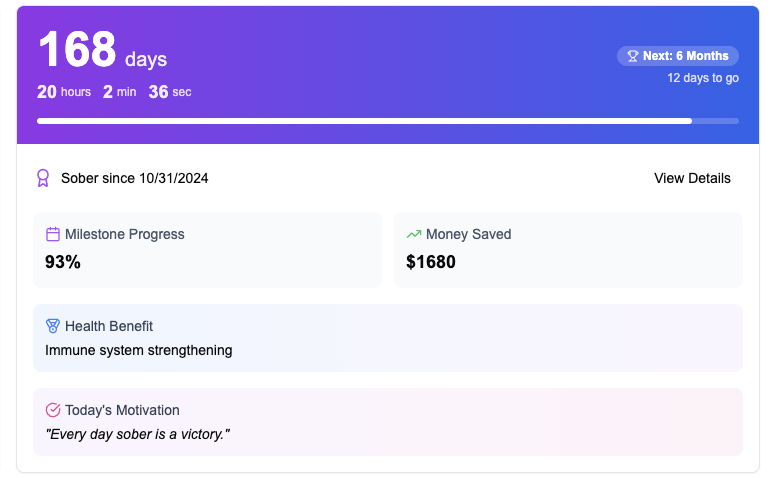Click the Every day sober quote
The height and width of the screenshot is (478, 778).
139,434
